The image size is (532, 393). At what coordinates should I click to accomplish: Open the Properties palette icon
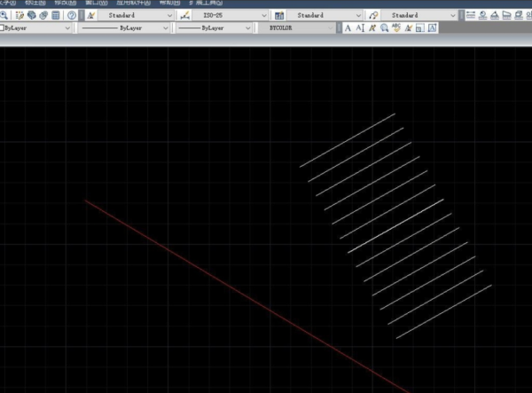(20, 15)
